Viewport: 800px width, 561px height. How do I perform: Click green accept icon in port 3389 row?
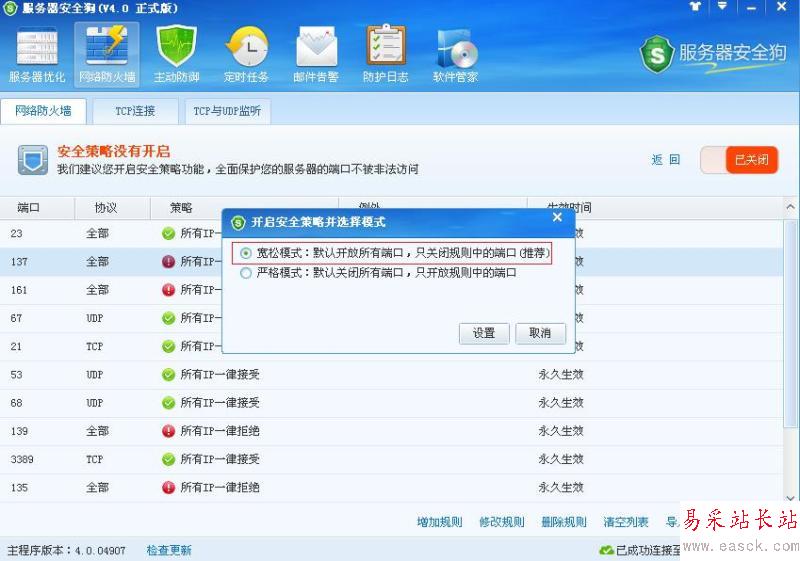(168, 459)
